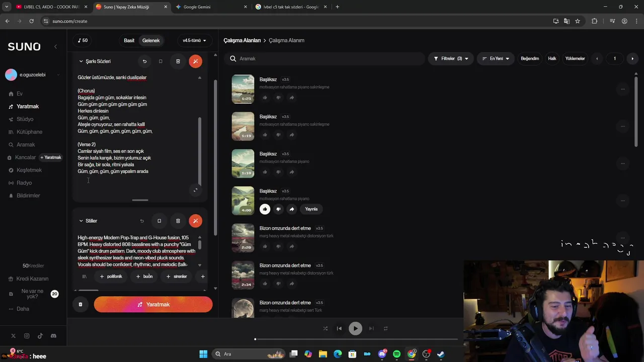
Task: Toggle the Yüklemeler filter
Action: 575,59
